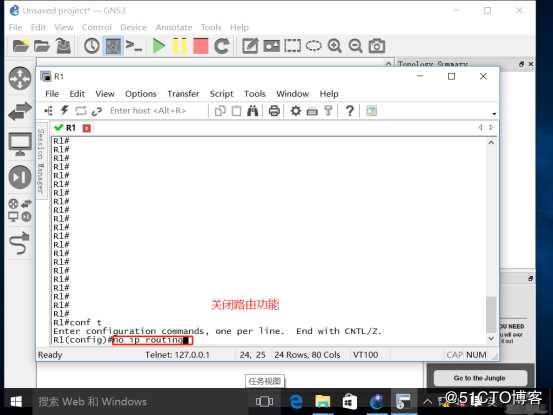Suspend all devices yellow pause button
The width and height of the screenshot is (553, 415).
pos(179,46)
